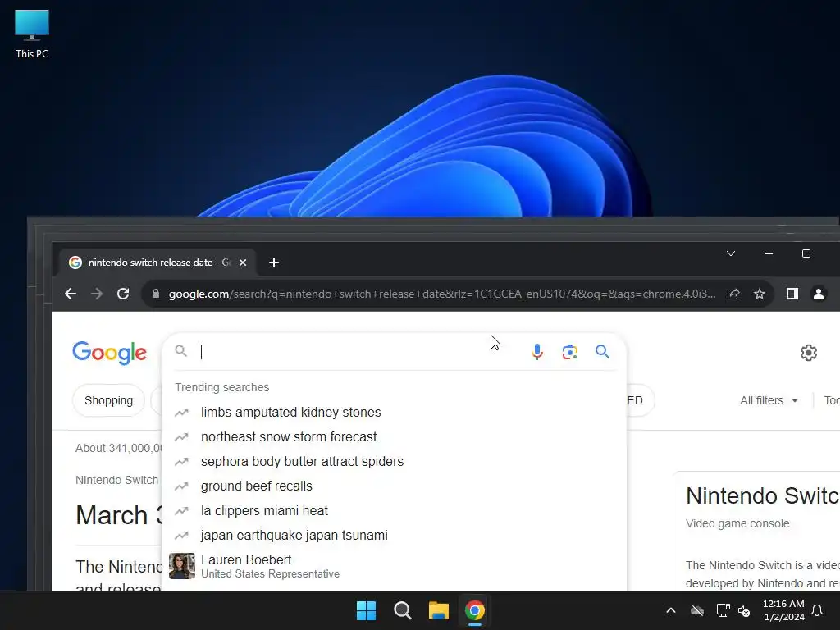Open network status tray icon
840x630 pixels.
(723, 610)
